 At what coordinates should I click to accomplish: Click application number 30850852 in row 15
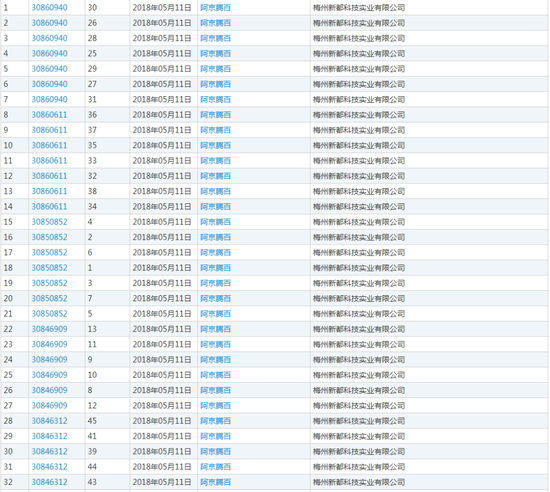pyautogui.click(x=49, y=222)
